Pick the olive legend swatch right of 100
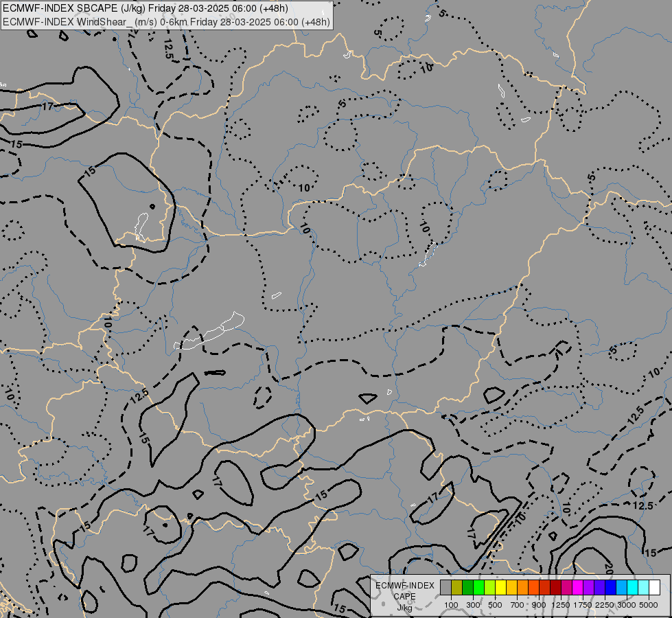 click(x=457, y=588)
